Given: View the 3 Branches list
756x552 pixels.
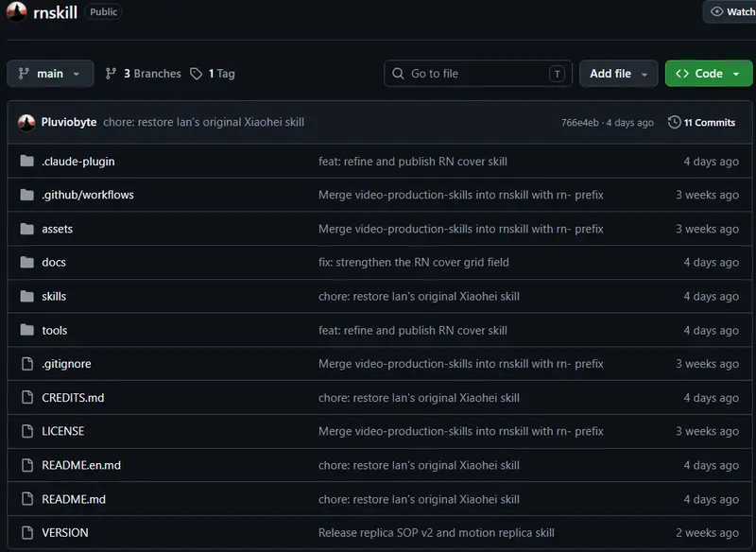Looking at the screenshot, I should point(144,74).
